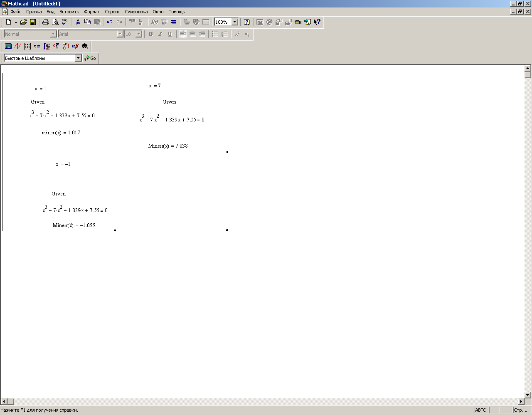Open the new-document template dropdown arrow

click(16, 22)
